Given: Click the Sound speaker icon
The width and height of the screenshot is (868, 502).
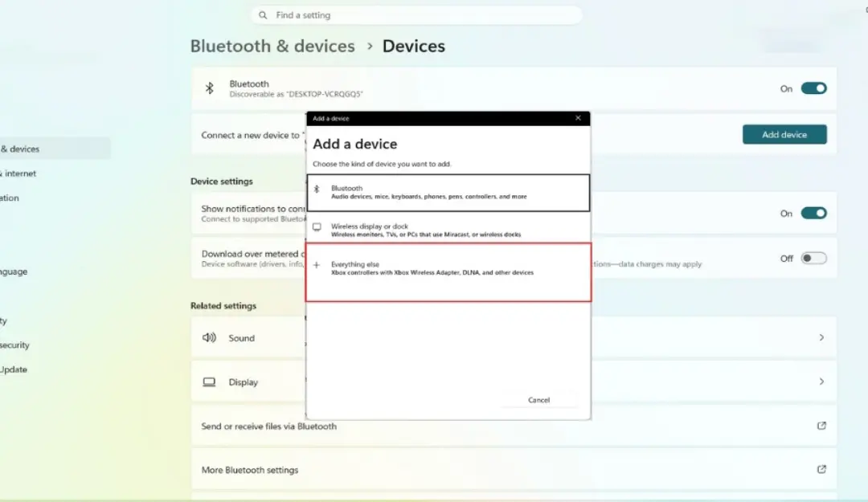Looking at the screenshot, I should [x=209, y=337].
